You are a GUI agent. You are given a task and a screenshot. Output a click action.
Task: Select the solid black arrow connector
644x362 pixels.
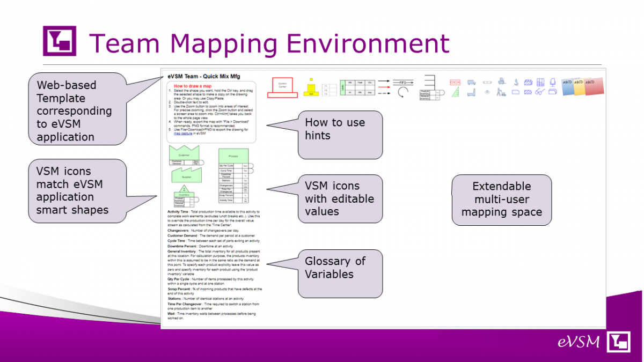[384, 81]
